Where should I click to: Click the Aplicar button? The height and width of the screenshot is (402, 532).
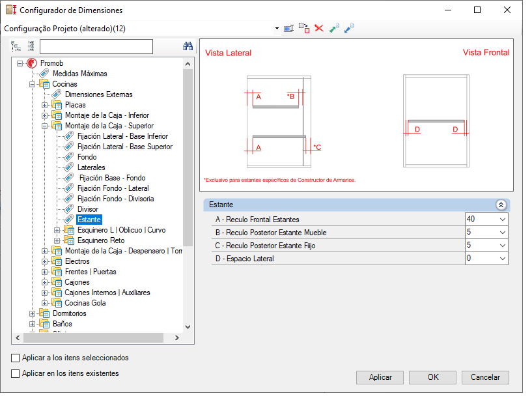pos(380,377)
